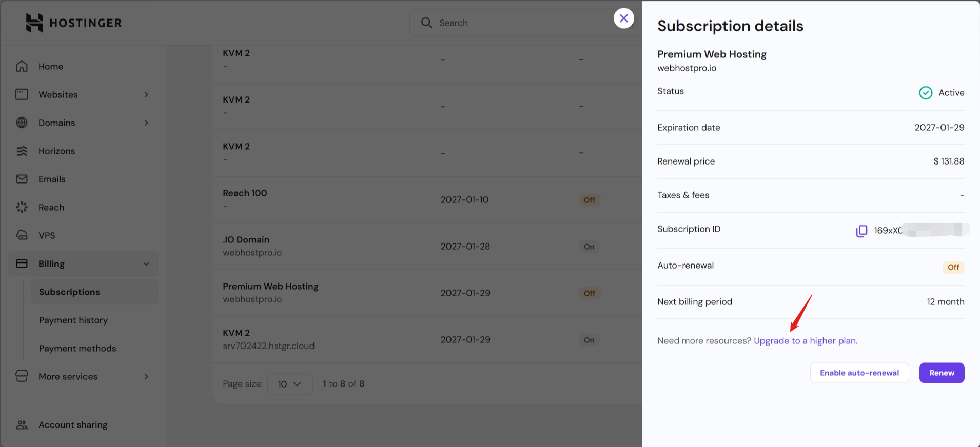Select the Reach 100 subscription row

tap(427, 200)
